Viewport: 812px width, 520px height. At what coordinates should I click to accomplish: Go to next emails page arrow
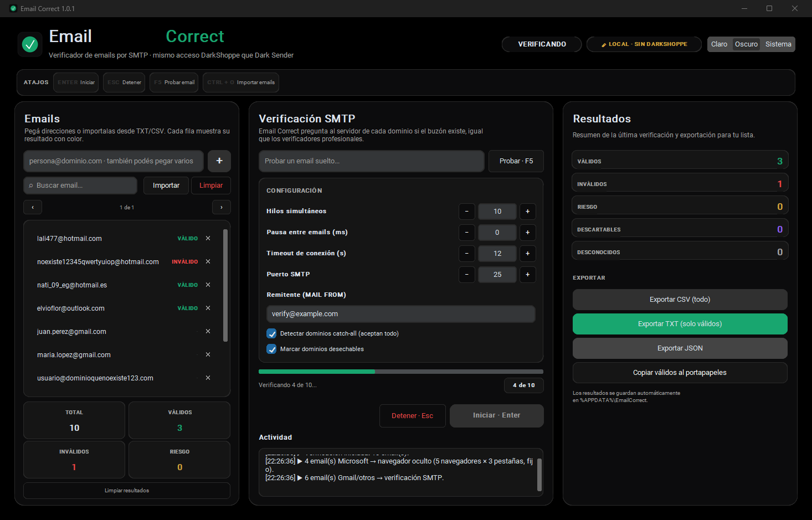[x=222, y=207]
